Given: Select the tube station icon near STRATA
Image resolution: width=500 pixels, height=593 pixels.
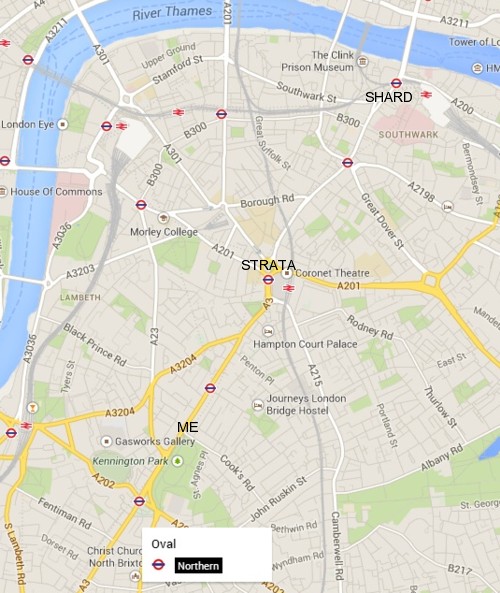Looking at the screenshot, I should (x=268, y=280).
